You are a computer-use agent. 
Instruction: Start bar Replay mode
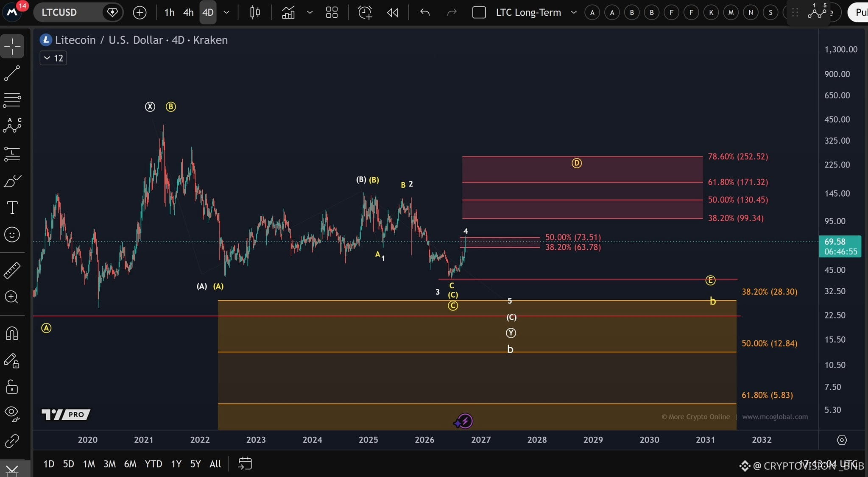pyautogui.click(x=393, y=12)
